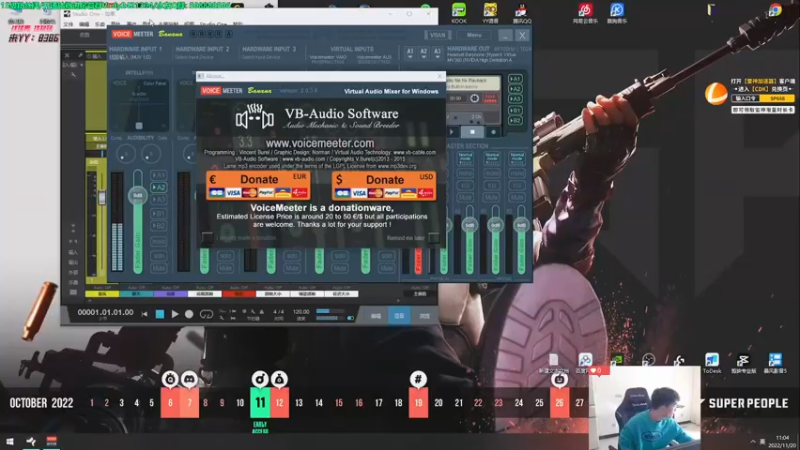This screenshot has width=800, height=450.
Task: Toggle A1 routing on Hardware Input 1 strip
Action: pyautogui.click(x=159, y=176)
